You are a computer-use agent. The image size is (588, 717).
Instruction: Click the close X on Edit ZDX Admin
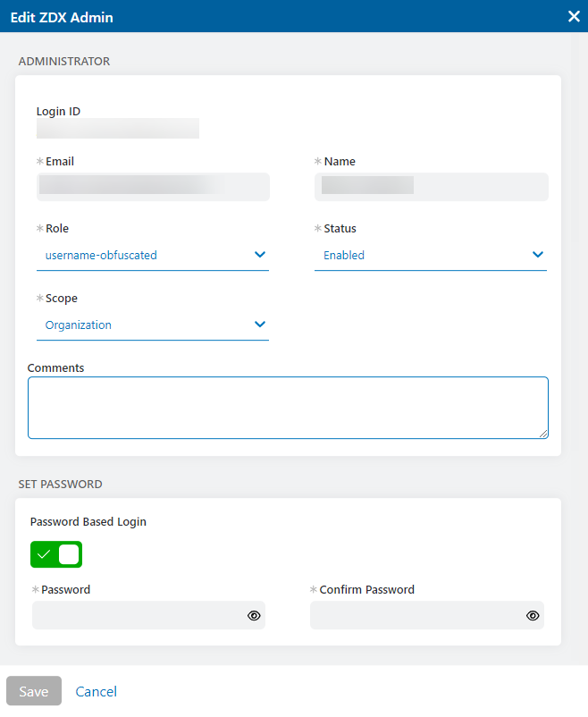574,16
